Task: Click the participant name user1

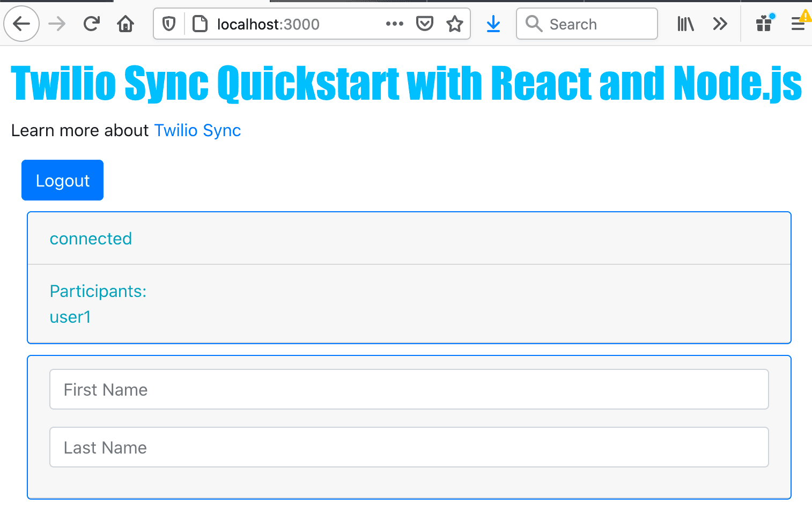Action: pyautogui.click(x=70, y=317)
